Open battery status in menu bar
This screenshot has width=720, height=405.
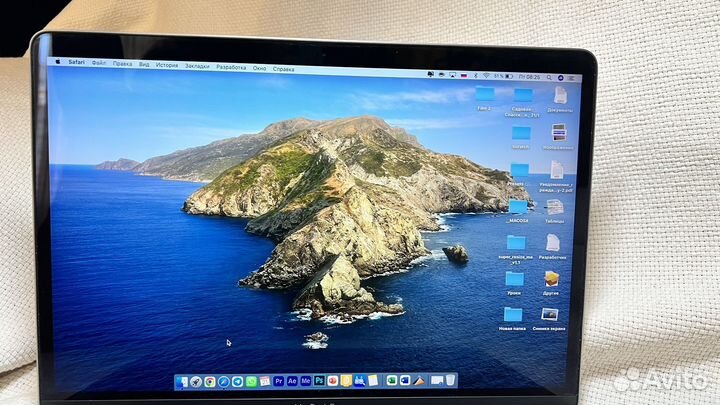pyautogui.click(x=503, y=76)
